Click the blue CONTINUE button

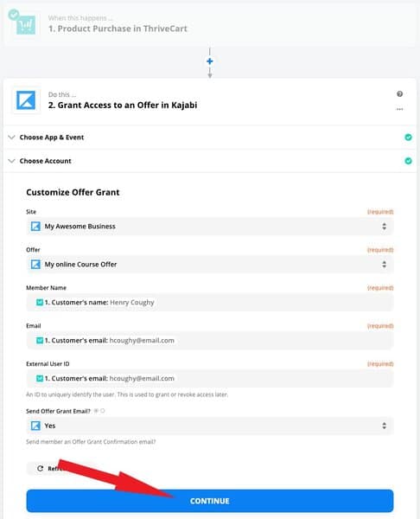[210, 501]
